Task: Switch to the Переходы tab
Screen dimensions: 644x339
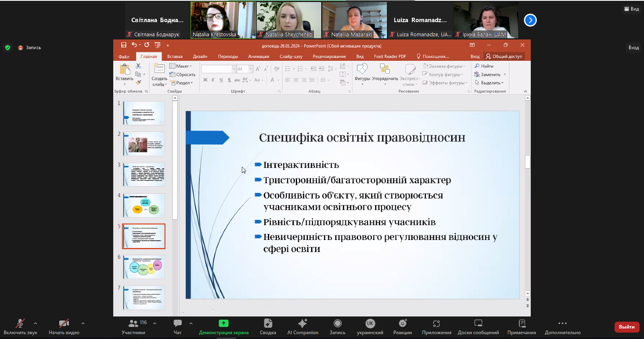Action: click(x=228, y=56)
